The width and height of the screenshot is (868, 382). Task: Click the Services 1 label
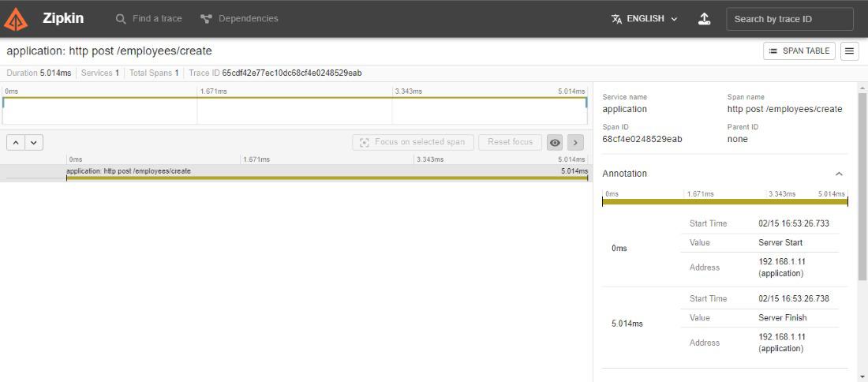[100, 73]
